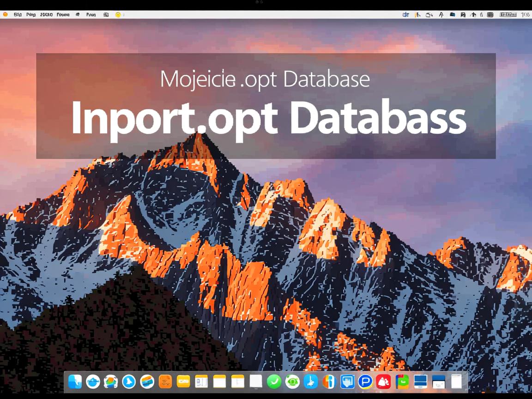Click the yellow smiley face in menu bar
Image resolution: width=532 pixels, height=399 pixels.
pos(118,15)
